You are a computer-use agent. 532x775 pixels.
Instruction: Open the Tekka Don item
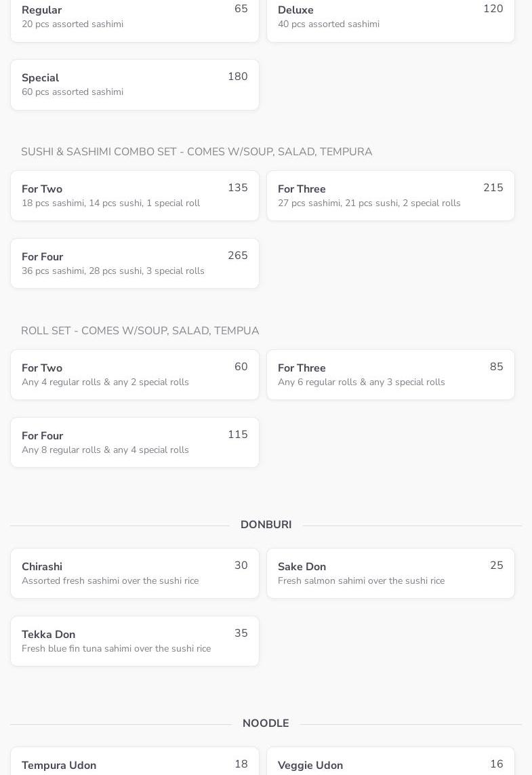[134, 641]
